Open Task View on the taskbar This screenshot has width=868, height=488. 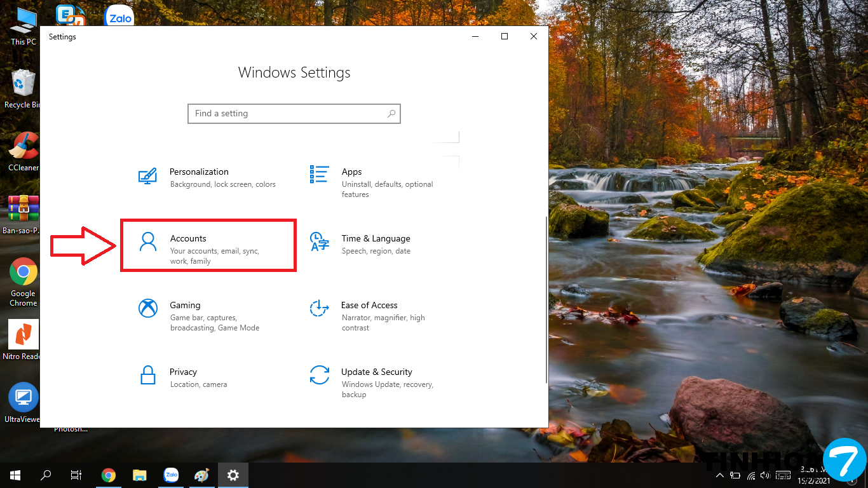point(76,475)
